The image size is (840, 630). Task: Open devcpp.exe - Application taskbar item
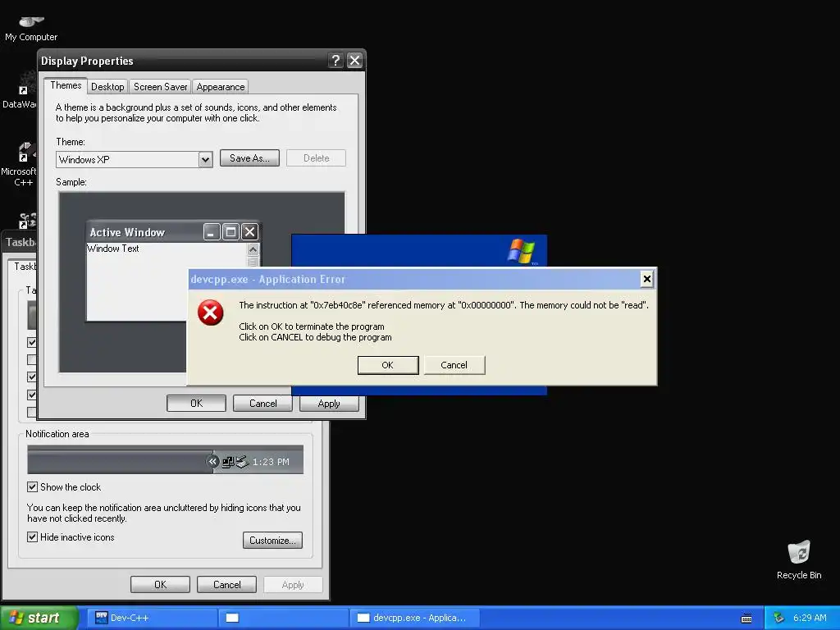pos(413,618)
